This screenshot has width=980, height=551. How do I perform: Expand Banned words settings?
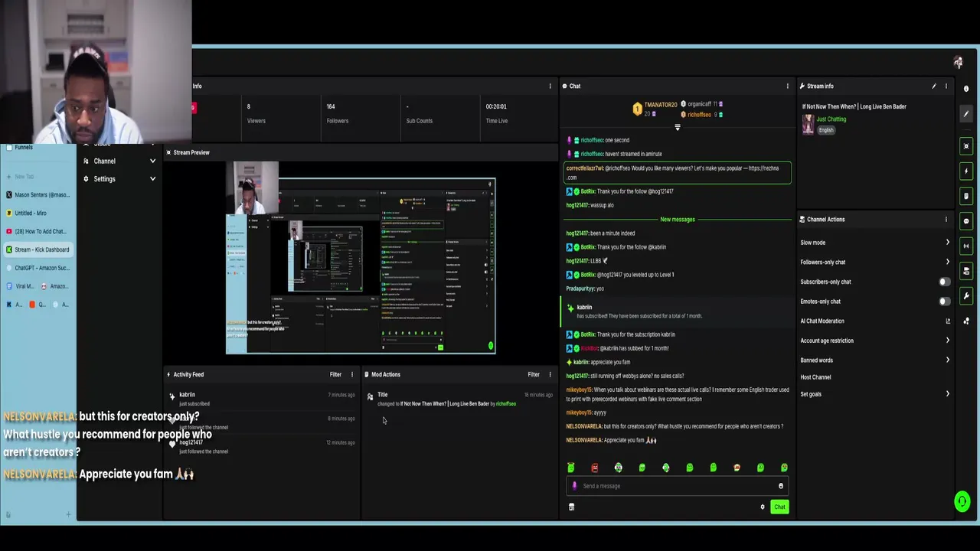pyautogui.click(x=948, y=360)
